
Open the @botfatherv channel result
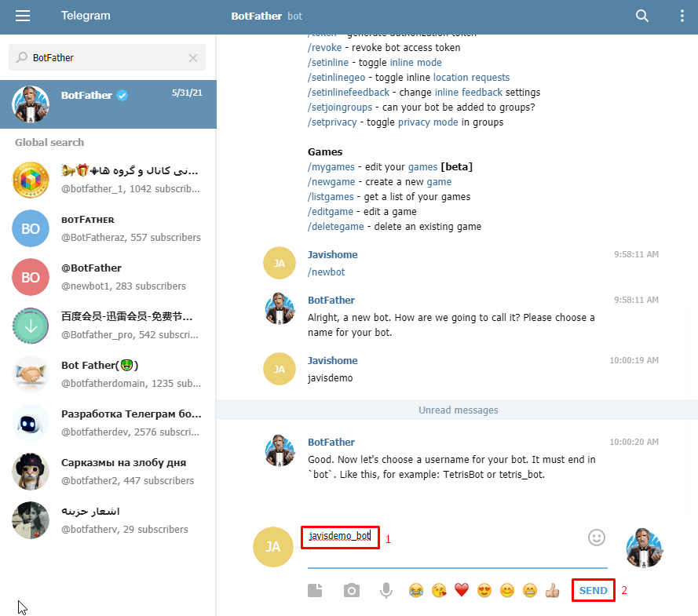point(108,520)
